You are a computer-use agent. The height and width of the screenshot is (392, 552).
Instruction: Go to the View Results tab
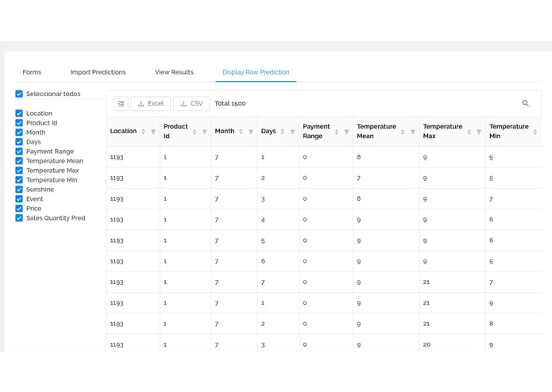174,72
